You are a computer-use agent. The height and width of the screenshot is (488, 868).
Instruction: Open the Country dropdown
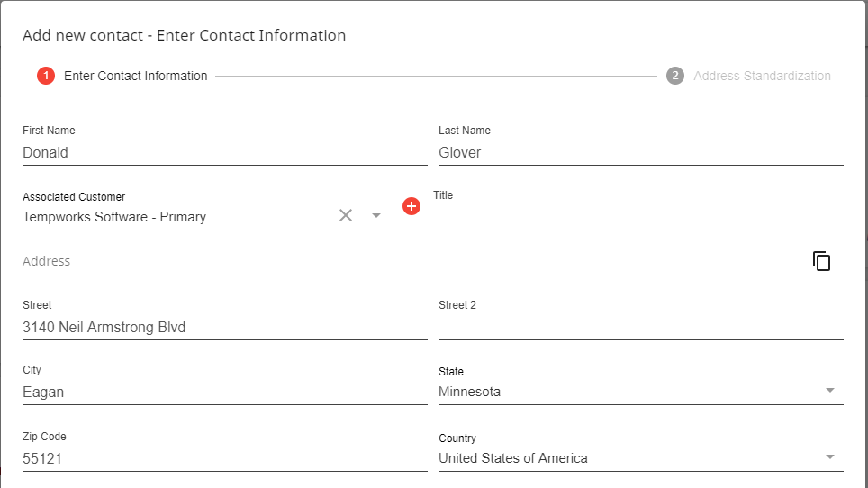pos(829,457)
